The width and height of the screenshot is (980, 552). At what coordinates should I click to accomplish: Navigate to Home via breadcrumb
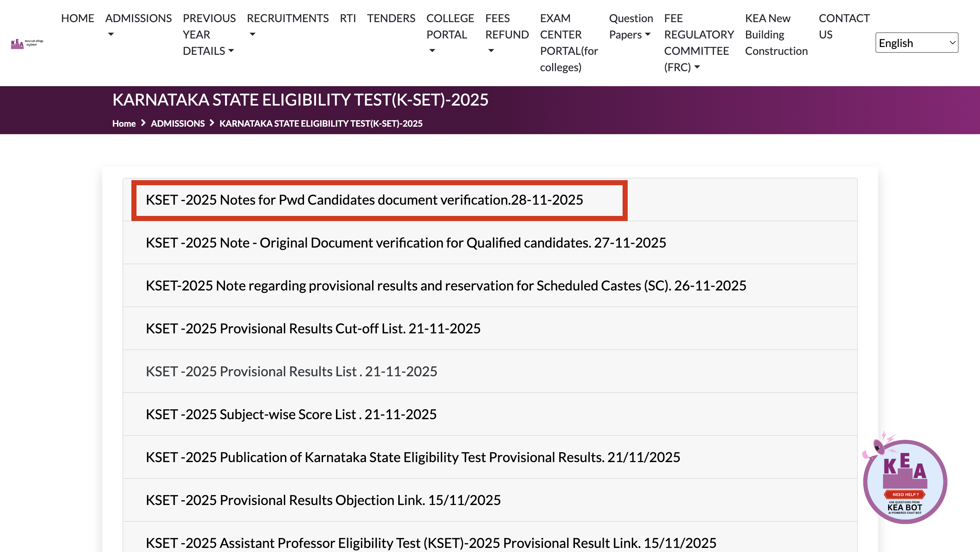124,123
